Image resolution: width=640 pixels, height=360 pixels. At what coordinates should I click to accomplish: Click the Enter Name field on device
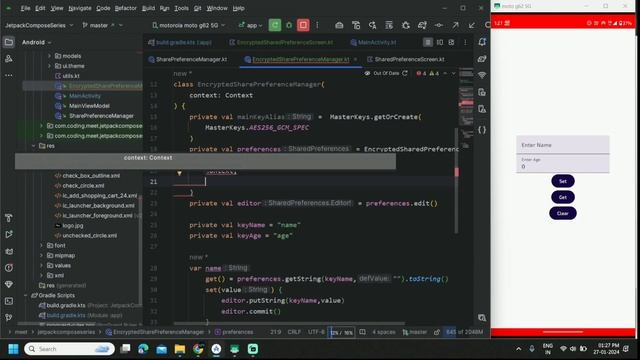tap(562, 145)
